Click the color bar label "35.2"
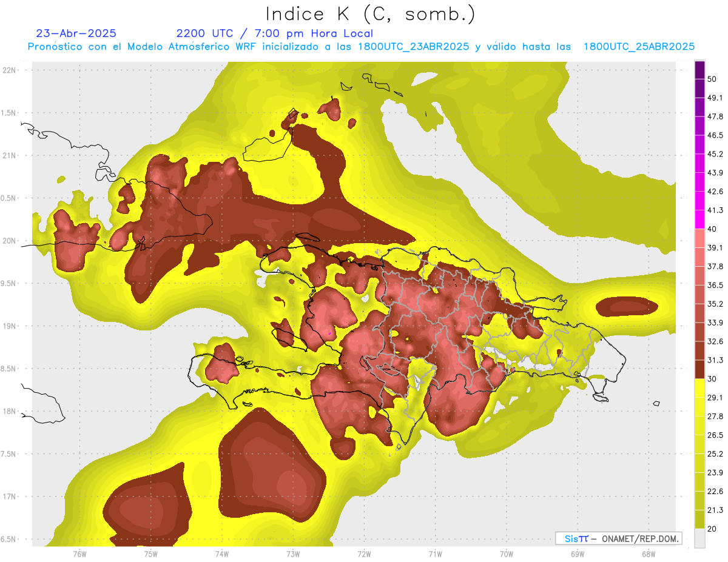728x562 pixels. 715,304
